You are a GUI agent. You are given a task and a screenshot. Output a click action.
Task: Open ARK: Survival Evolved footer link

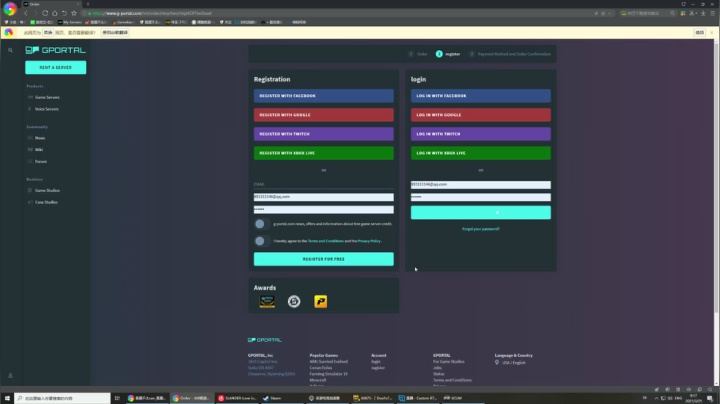pyautogui.click(x=328, y=362)
